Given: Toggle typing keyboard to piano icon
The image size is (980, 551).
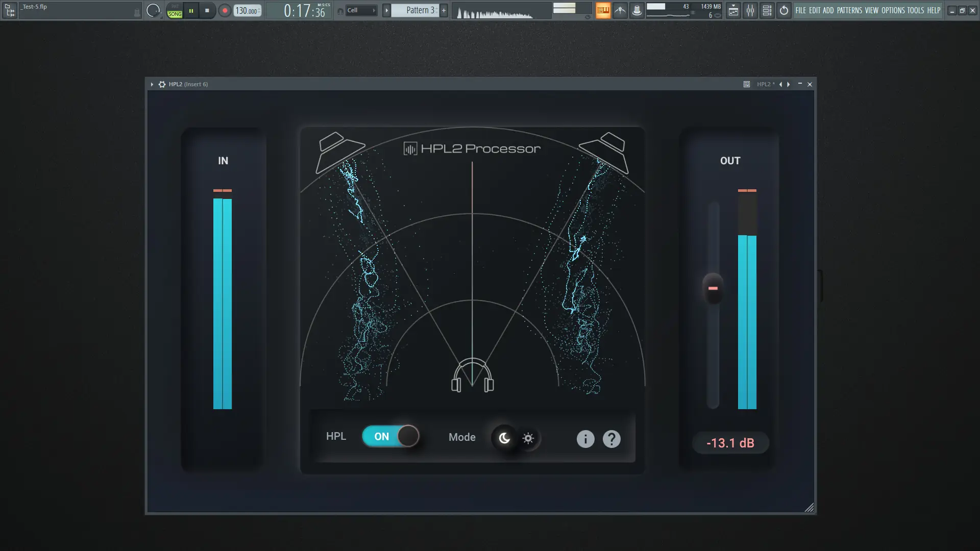Looking at the screenshot, I should (603, 10).
